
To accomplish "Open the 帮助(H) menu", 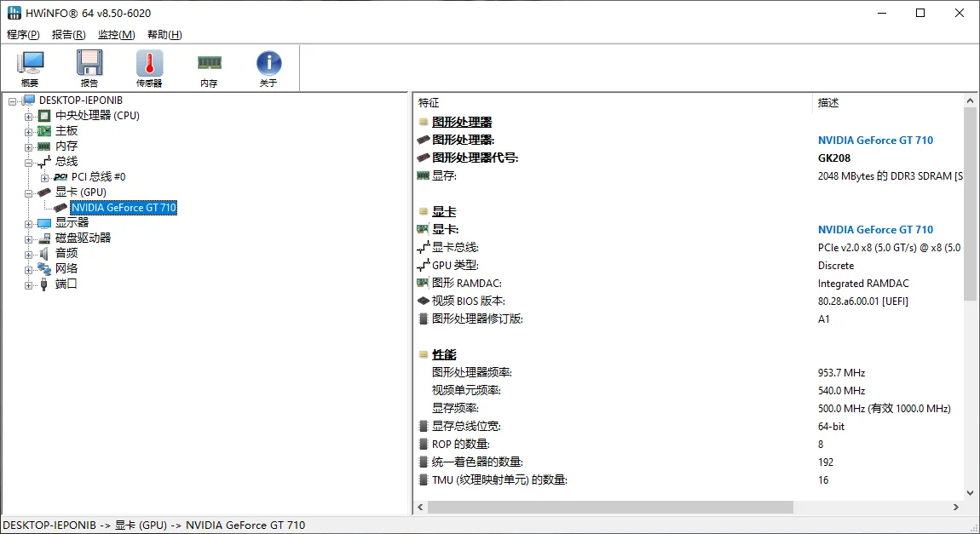I will 164,34.
